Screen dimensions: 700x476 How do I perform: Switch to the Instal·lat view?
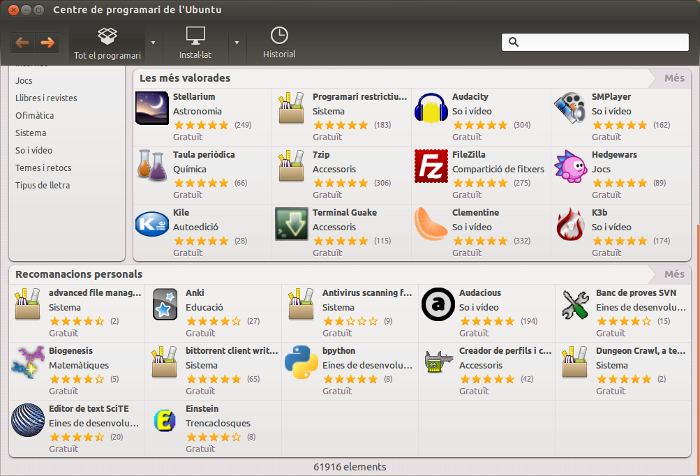click(x=195, y=43)
